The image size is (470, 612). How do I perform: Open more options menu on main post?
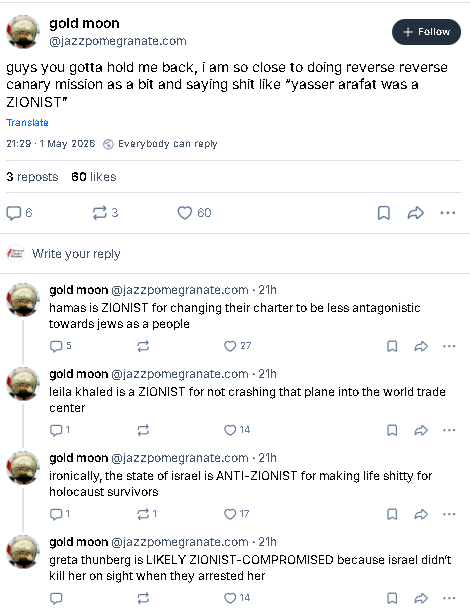pos(448,213)
